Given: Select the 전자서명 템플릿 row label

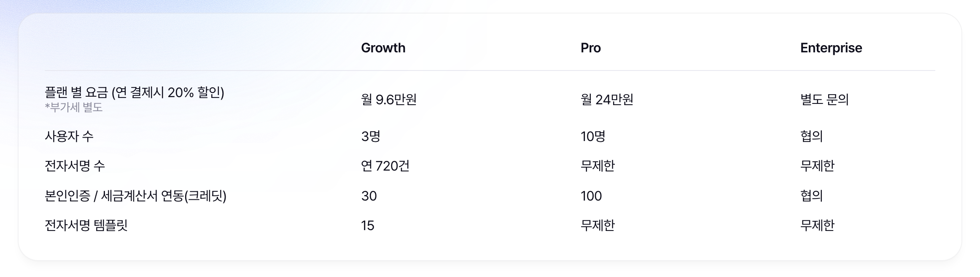Looking at the screenshot, I should point(86,225).
